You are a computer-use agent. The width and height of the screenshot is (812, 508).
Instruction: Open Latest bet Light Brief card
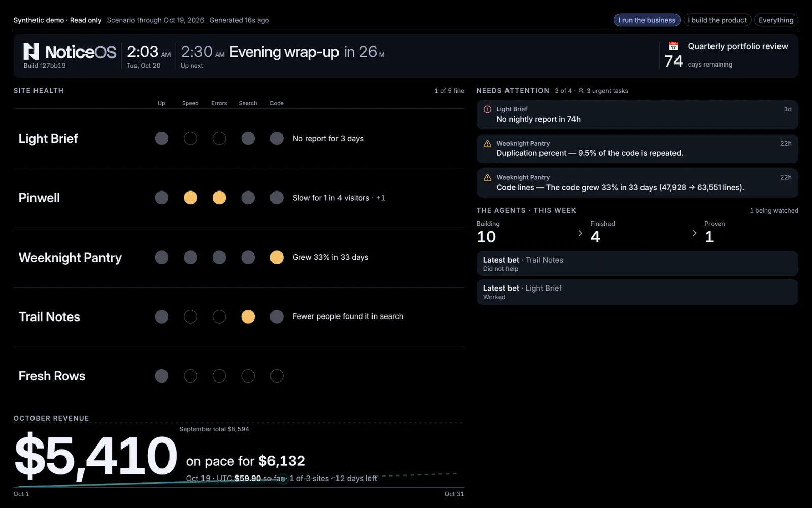pos(637,292)
